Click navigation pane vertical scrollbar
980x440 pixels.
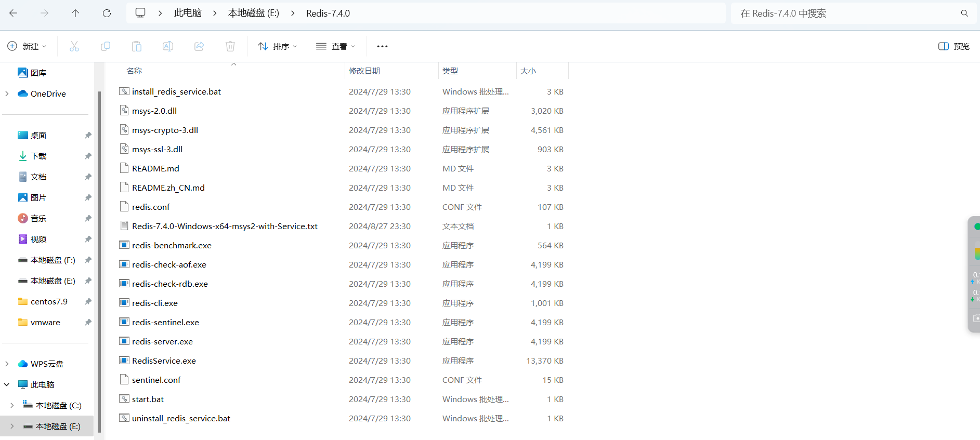[x=99, y=262]
